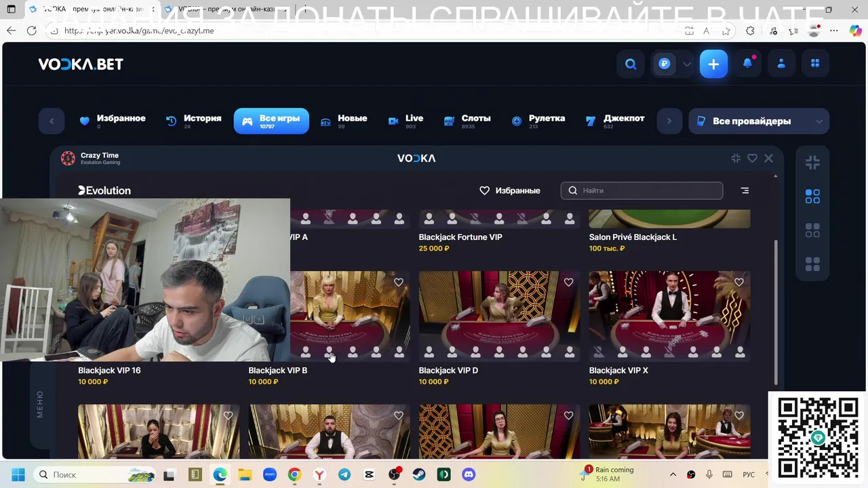Open the vertical МЕНЮ side tab
The width and height of the screenshot is (868, 488).
pos(40,404)
